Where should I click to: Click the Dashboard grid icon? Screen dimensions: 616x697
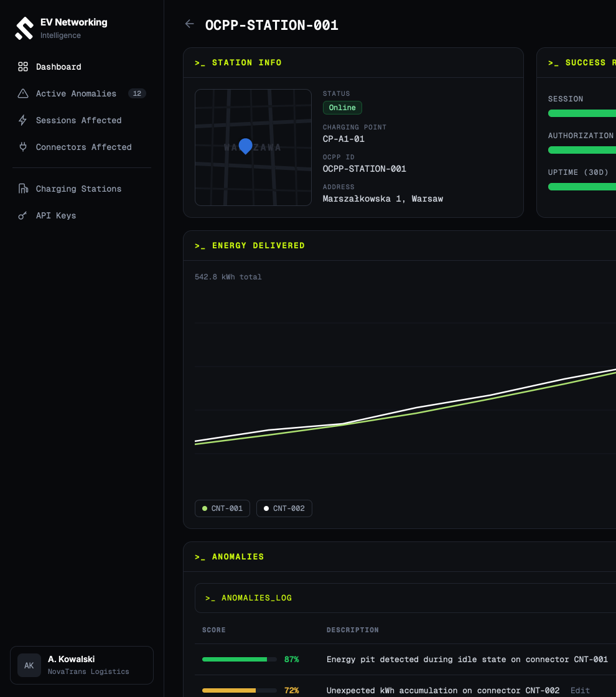(x=23, y=67)
